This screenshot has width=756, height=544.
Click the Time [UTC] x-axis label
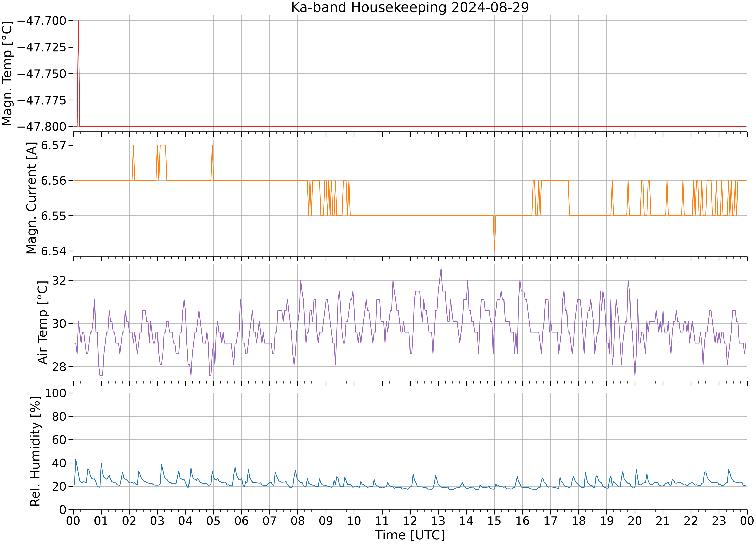pyautogui.click(x=410, y=535)
